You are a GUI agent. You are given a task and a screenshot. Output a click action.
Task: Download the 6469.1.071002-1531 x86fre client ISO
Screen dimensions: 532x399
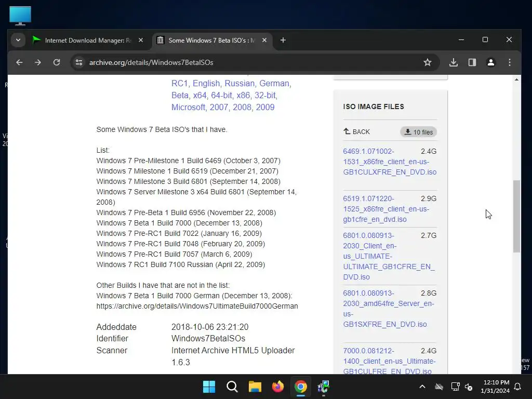coord(390,162)
